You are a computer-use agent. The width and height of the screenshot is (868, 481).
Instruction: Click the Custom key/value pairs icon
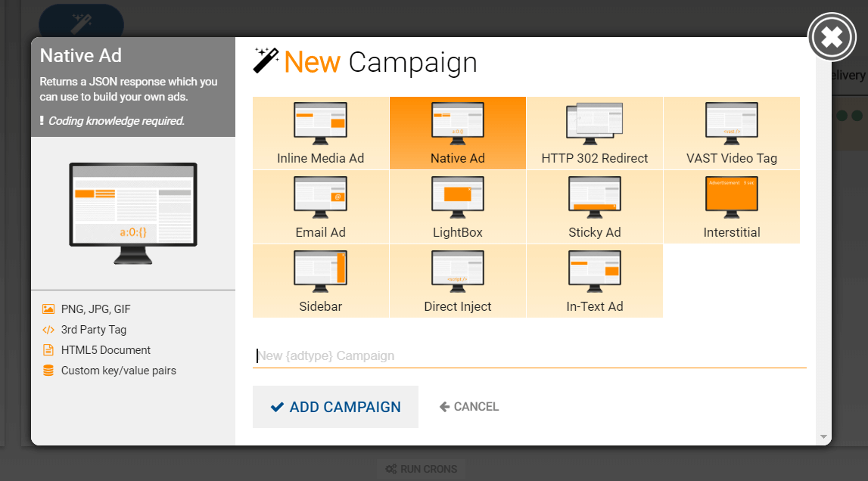(x=49, y=370)
